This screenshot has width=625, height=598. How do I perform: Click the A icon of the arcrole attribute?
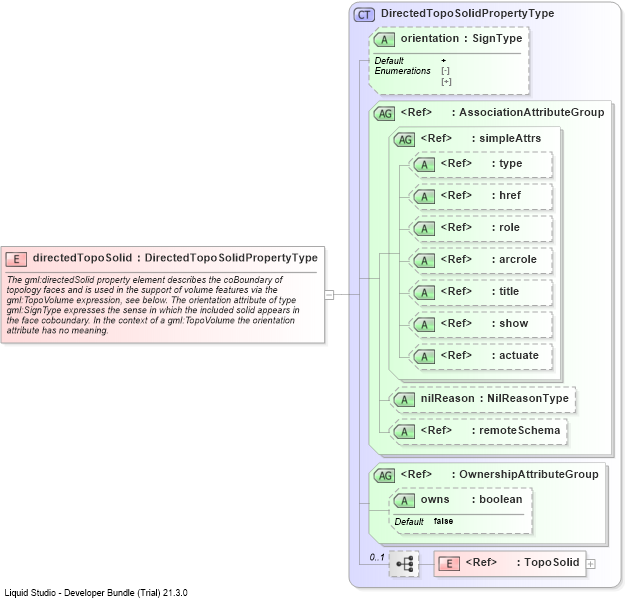pos(424,260)
